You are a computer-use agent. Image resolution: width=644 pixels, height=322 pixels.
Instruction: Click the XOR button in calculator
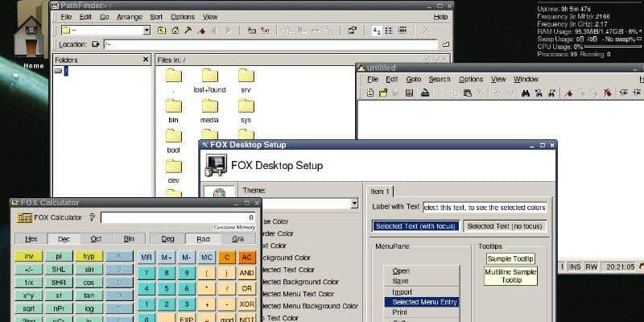point(246,304)
